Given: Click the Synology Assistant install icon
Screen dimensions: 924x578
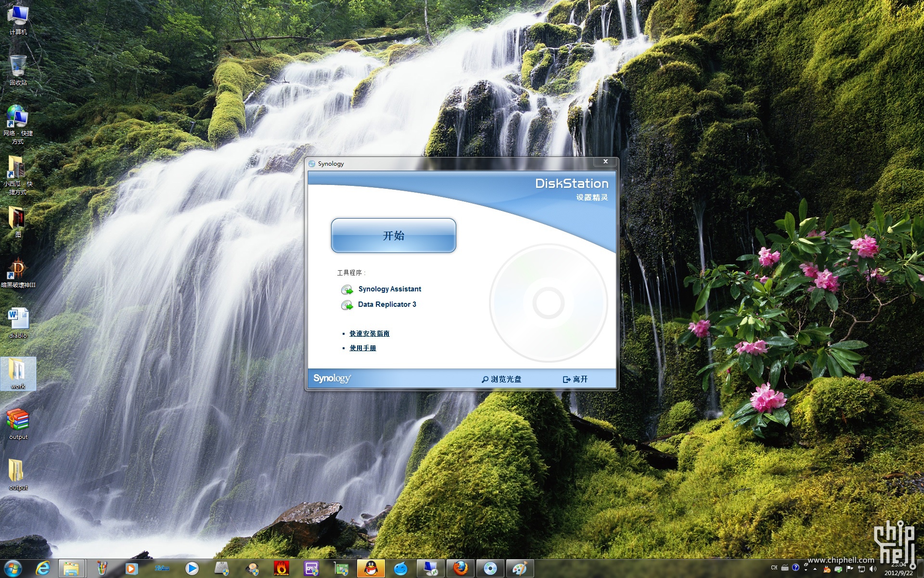Looking at the screenshot, I should 347,289.
